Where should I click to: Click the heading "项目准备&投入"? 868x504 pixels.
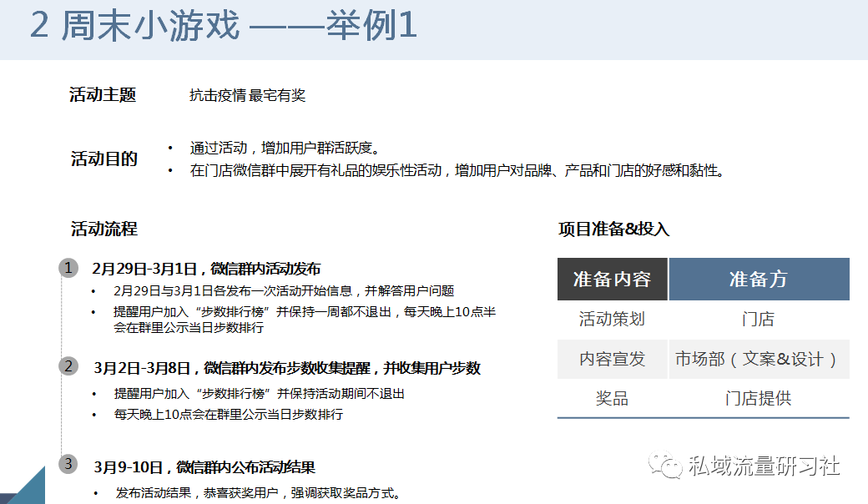coord(613,229)
